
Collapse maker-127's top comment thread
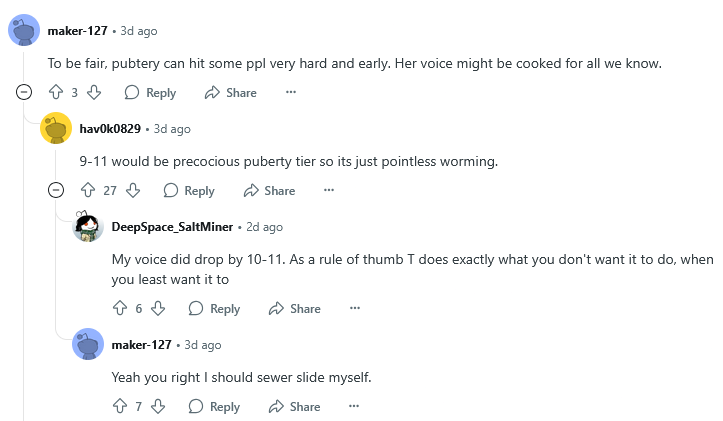[x=24, y=93]
